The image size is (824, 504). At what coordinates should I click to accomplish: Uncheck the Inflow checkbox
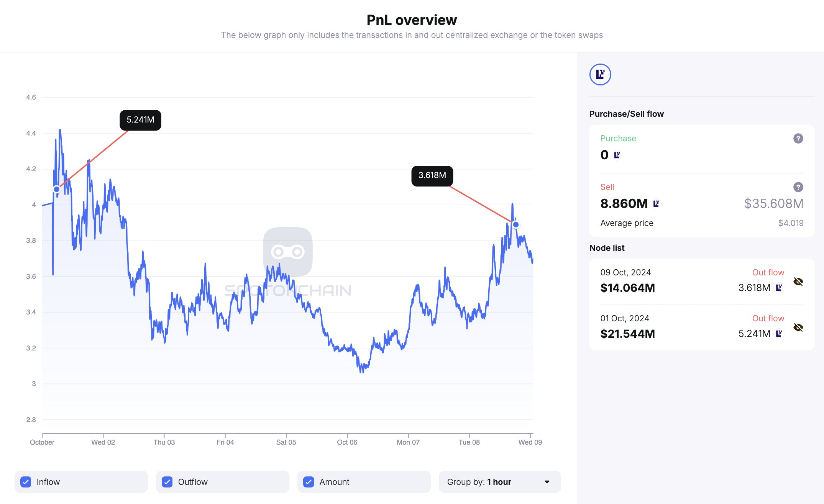[x=26, y=482]
